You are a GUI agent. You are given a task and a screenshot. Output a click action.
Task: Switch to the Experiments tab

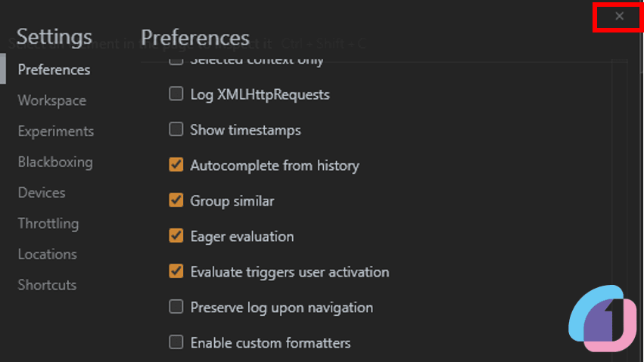tap(56, 131)
